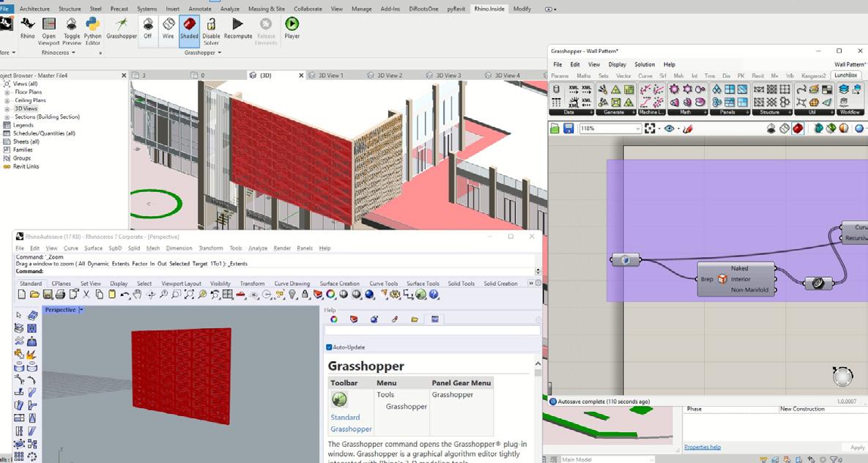Screen dimensions: 868x463
Task: Select the Kangaroo2 component tab
Action: pyautogui.click(x=814, y=75)
